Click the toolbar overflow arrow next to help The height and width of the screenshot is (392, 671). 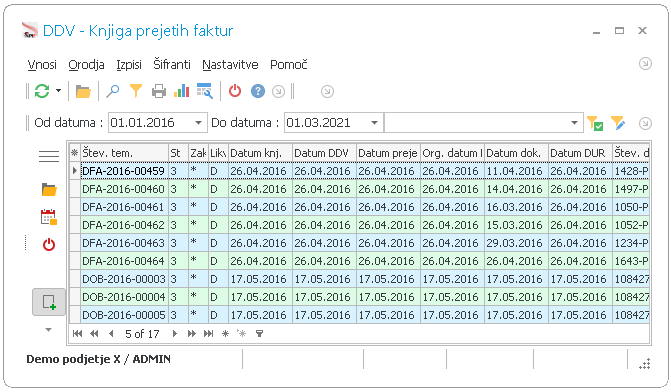[x=279, y=92]
